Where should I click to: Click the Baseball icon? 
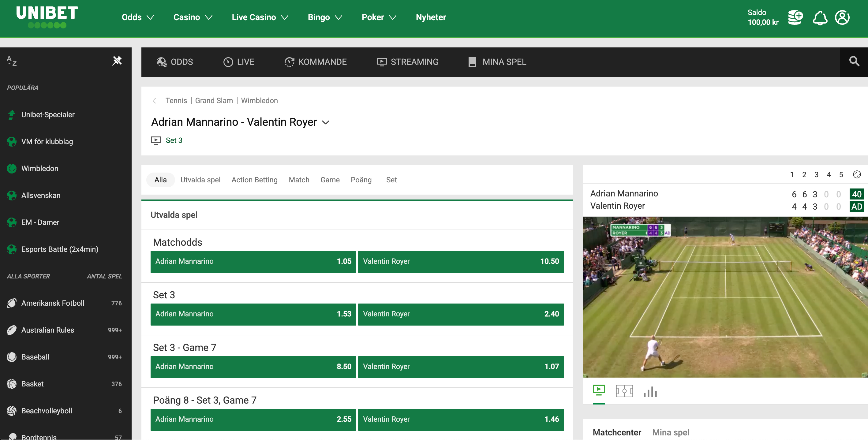tap(11, 357)
